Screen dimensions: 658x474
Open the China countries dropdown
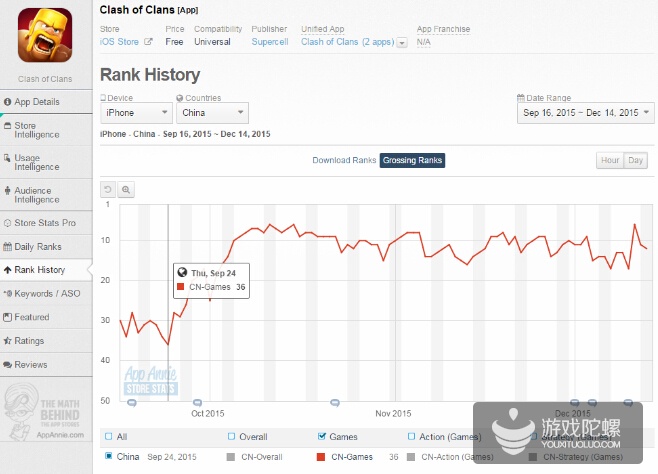[212, 113]
